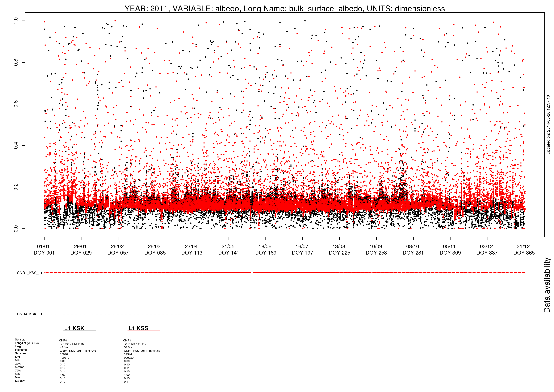Click the red CNR1_KSS_L1 data availability line

tap(285, 273)
